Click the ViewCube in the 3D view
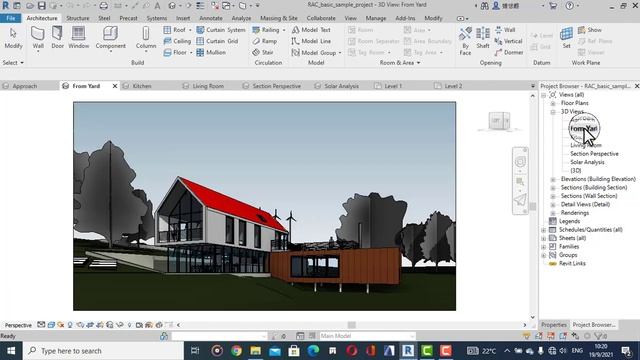 (x=499, y=121)
